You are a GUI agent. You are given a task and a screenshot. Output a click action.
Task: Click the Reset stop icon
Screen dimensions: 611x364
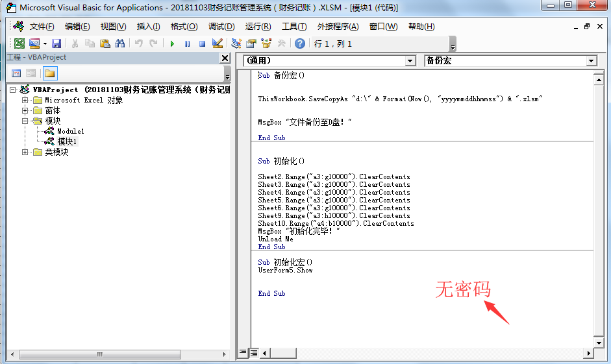202,43
